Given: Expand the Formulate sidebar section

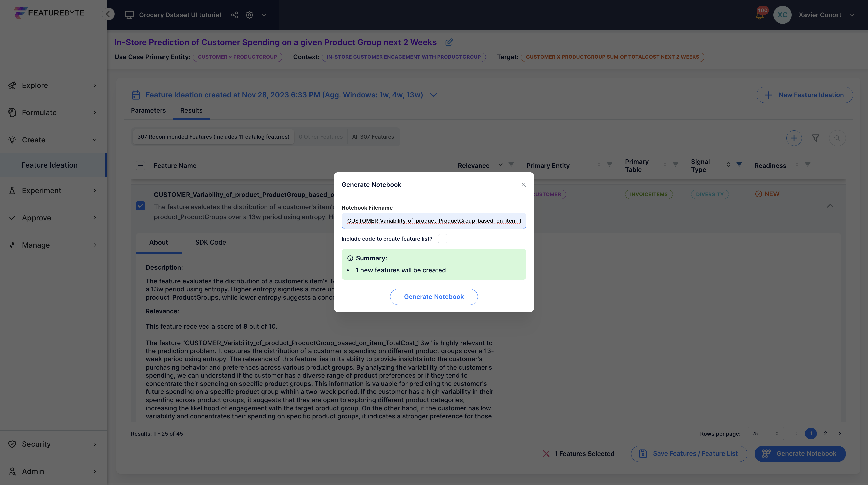Looking at the screenshot, I should [x=53, y=113].
